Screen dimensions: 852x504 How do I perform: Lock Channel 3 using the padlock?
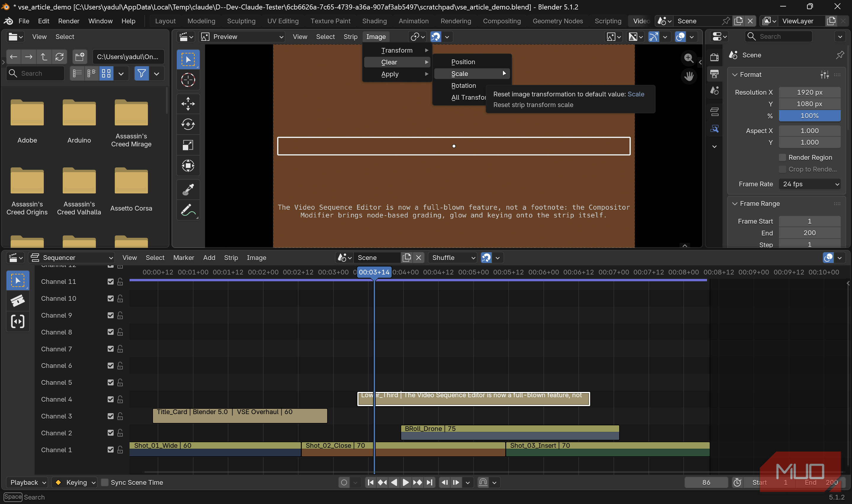(x=120, y=416)
